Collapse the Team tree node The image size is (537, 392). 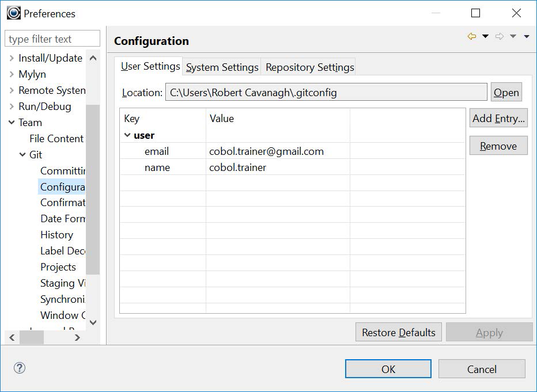click(12, 123)
